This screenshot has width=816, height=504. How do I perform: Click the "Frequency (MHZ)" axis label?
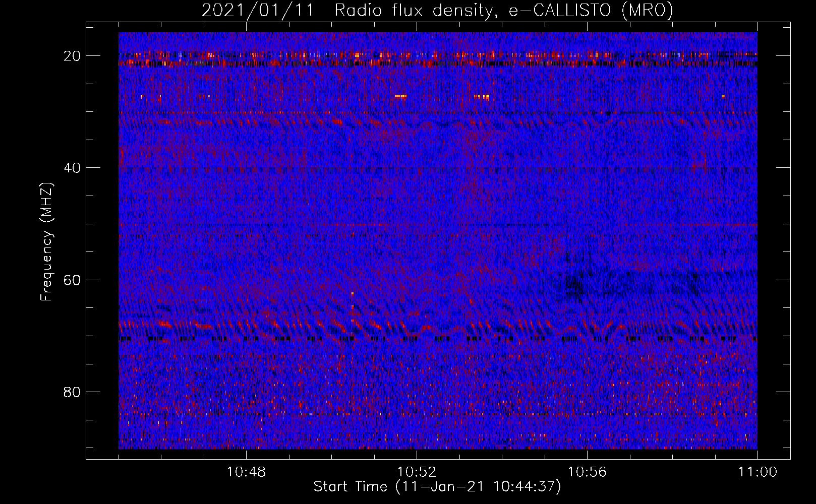pyautogui.click(x=46, y=241)
